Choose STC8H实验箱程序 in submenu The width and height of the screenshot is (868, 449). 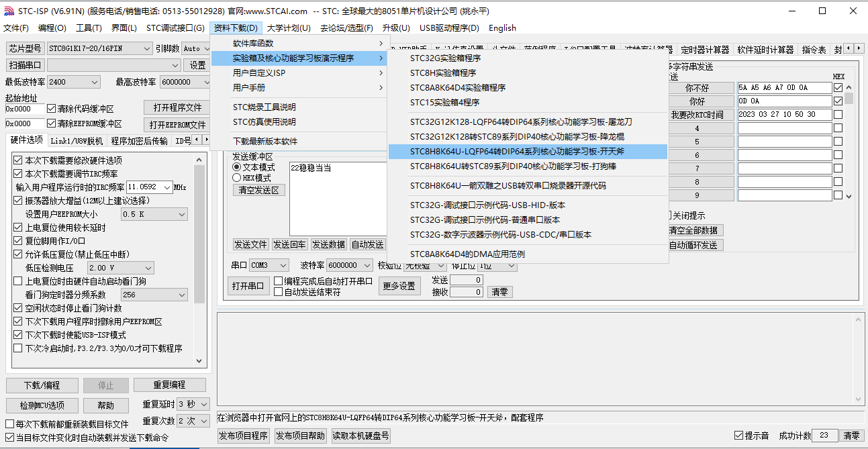click(528, 72)
